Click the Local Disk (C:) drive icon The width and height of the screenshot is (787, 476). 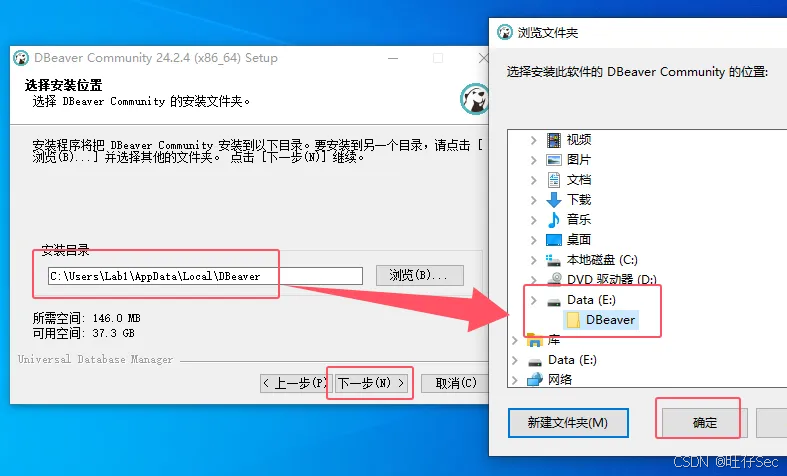click(x=553, y=260)
